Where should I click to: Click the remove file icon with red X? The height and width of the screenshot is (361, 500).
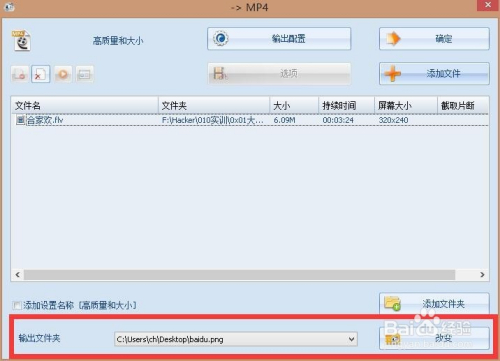point(40,74)
